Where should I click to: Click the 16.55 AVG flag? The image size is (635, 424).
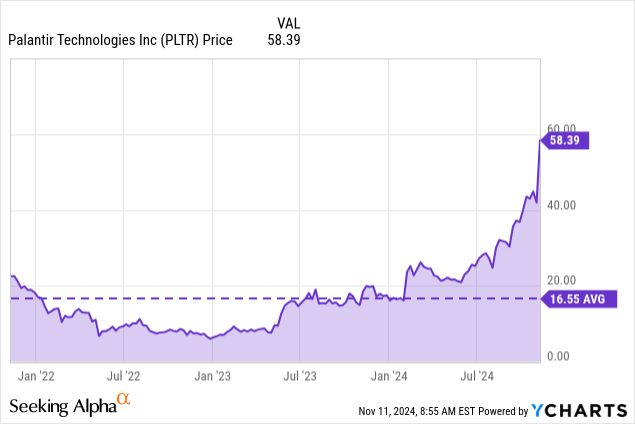point(573,298)
